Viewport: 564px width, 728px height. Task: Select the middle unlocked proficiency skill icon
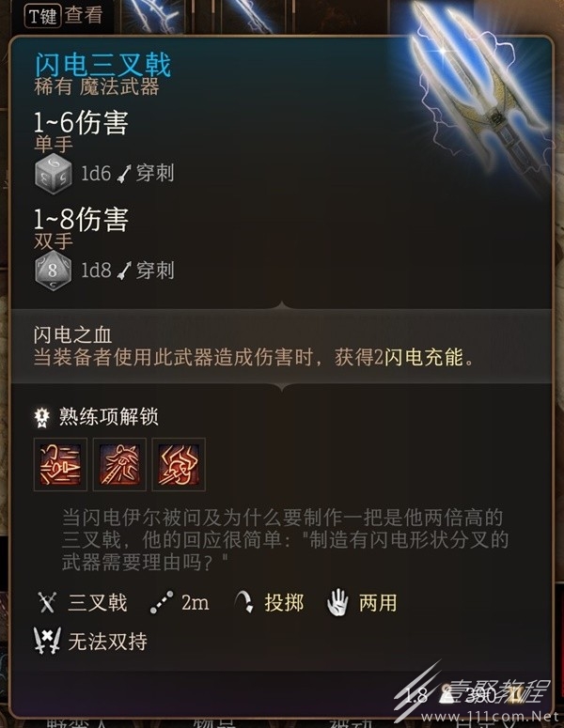coord(120,464)
